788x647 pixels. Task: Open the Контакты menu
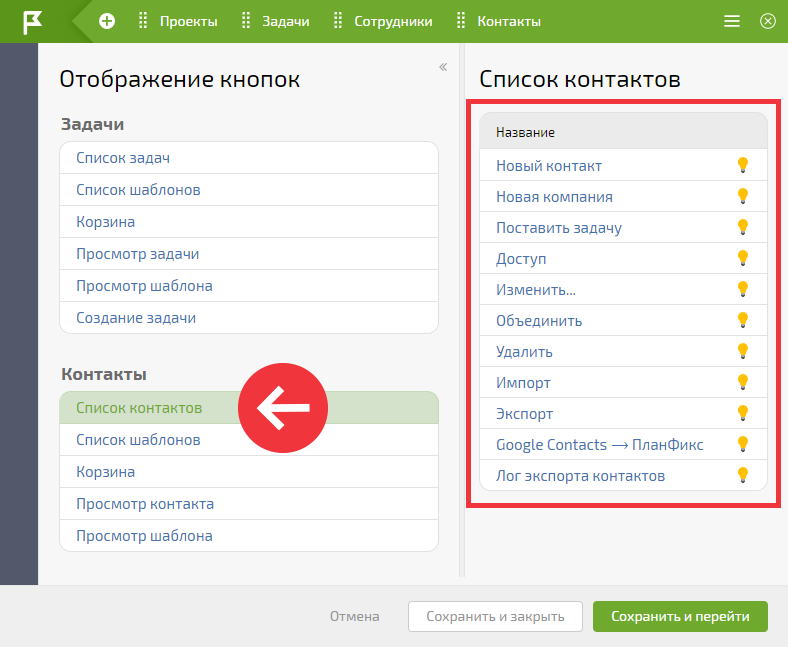tap(509, 22)
